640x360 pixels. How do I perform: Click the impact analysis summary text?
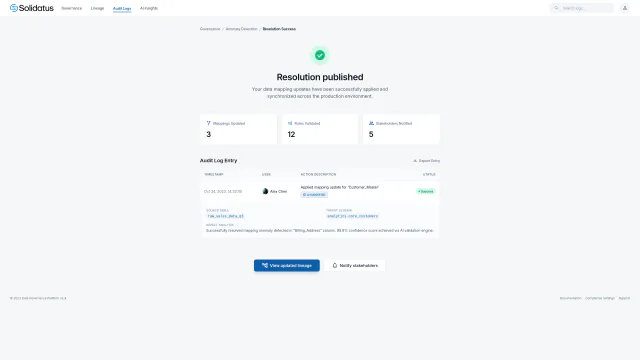click(x=320, y=231)
